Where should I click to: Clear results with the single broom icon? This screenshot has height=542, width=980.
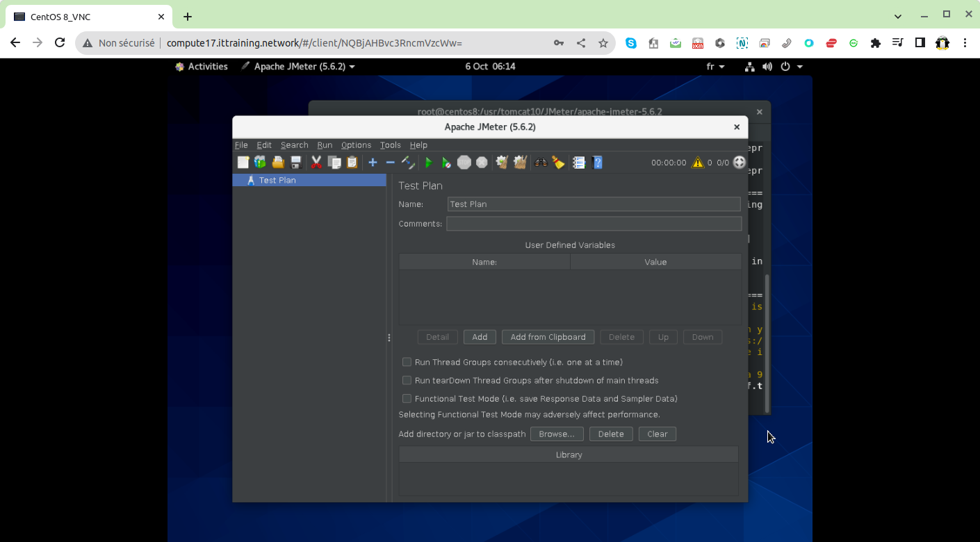[x=502, y=163]
